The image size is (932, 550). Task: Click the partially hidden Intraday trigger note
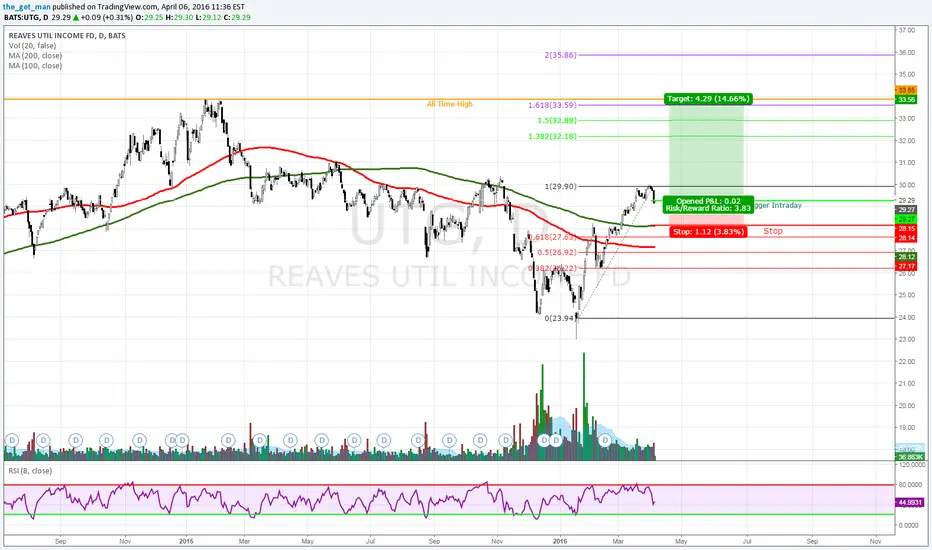pyautogui.click(x=778, y=205)
